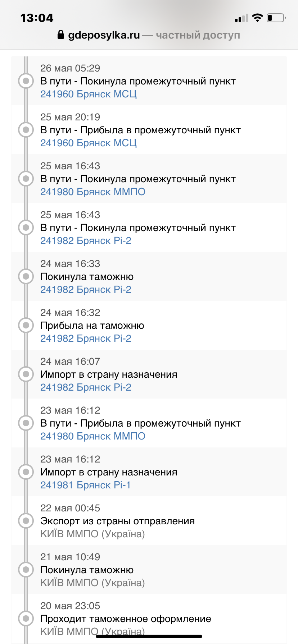Open the 241960 Брянск МСЦ link at the top
The height and width of the screenshot is (644, 298).
pyautogui.click(x=89, y=94)
